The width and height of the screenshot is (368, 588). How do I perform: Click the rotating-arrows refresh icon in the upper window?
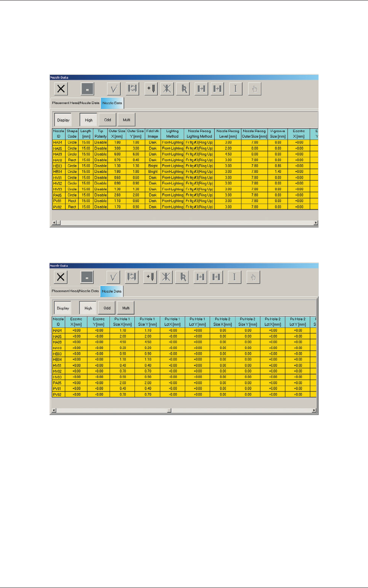pos(133,89)
